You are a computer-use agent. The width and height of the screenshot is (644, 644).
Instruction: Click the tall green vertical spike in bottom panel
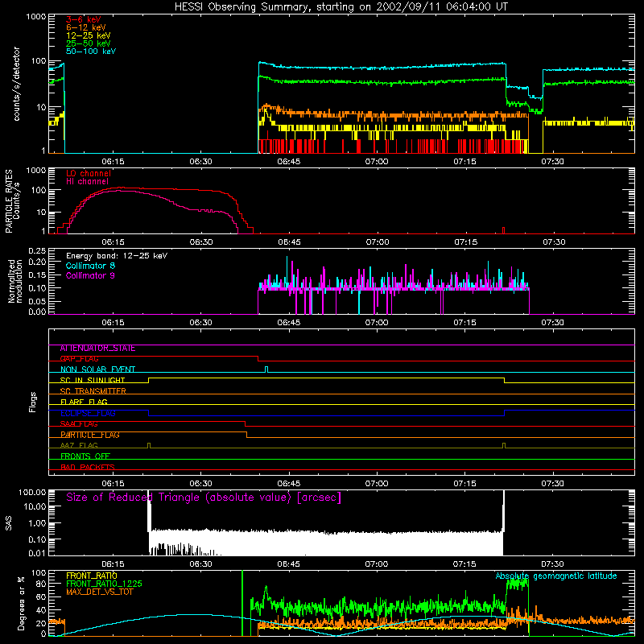tap(242, 602)
